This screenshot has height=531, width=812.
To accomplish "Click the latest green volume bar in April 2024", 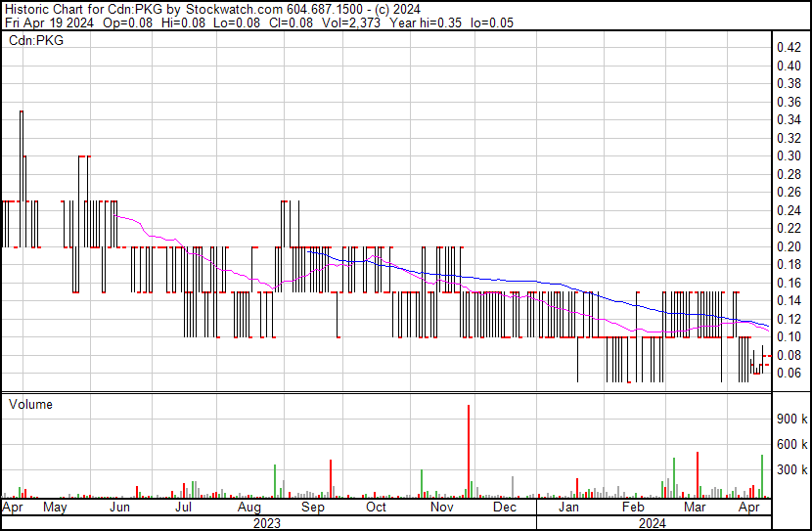I will pyautogui.click(x=762, y=476).
